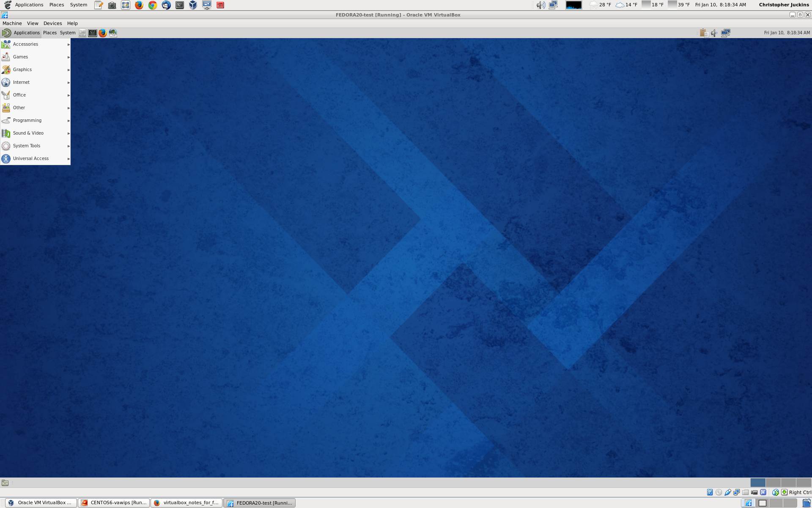The width and height of the screenshot is (812, 508).
Task: Click the VirtualBox virtualization CPU indicator
Action: pyautogui.click(x=763, y=492)
